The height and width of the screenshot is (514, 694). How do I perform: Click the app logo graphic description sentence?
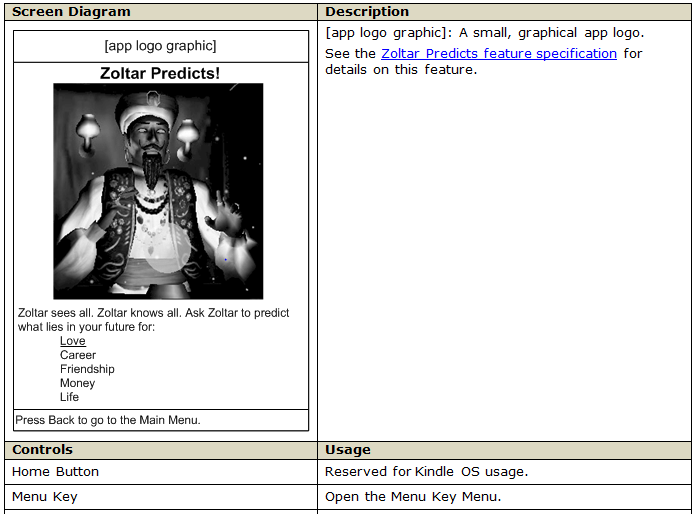point(485,33)
